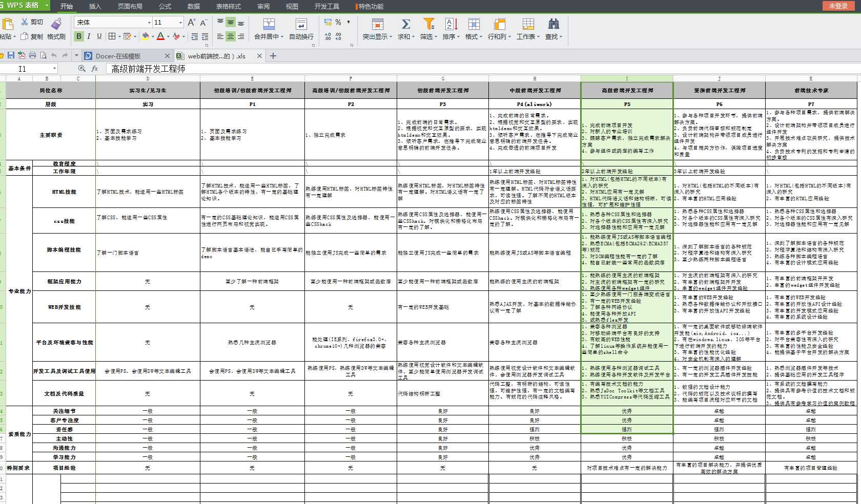
Task: Click the Sort (排序) A-Z icon
Action: click(x=451, y=24)
